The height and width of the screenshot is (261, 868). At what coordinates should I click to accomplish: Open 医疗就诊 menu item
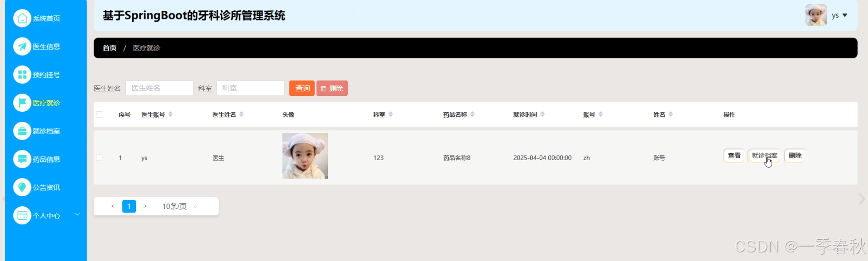46,103
